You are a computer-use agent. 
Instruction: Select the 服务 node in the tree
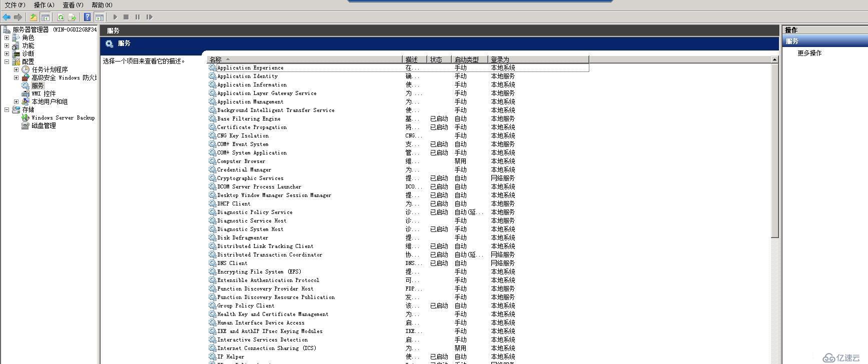(x=38, y=85)
